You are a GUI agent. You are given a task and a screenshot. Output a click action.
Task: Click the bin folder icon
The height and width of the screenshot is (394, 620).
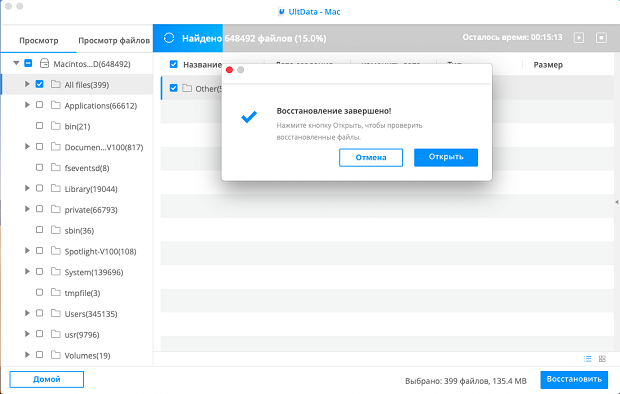pos(56,126)
